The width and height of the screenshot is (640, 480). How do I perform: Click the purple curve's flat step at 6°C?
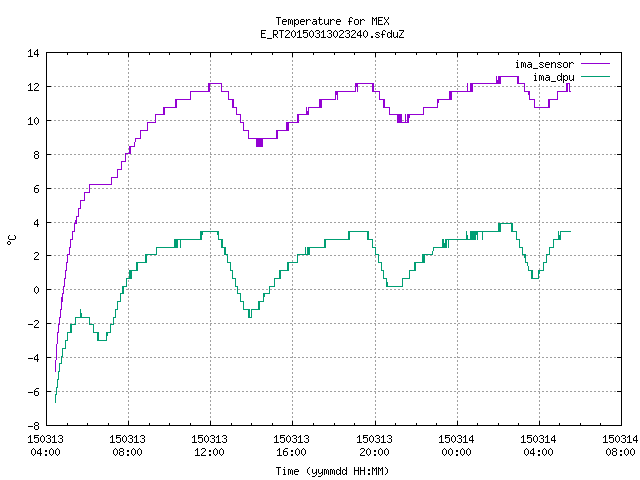click(100, 184)
